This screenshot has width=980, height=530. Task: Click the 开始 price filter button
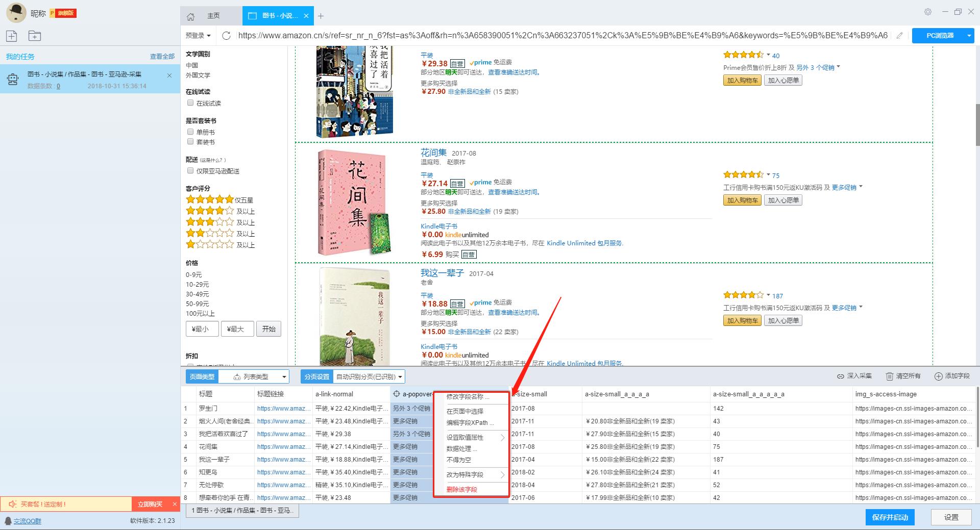(x=268, y=329)
